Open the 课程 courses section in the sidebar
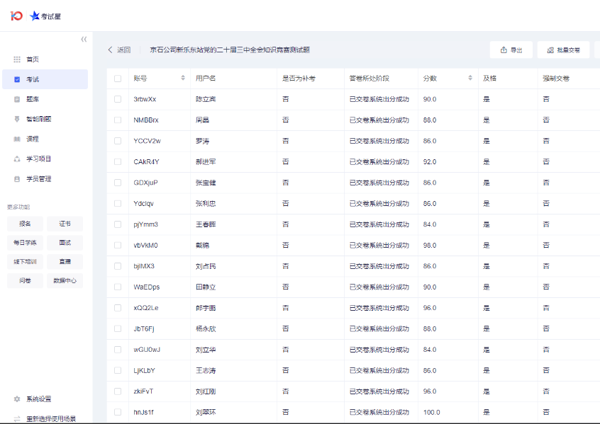600x424 pixels. 45,139
